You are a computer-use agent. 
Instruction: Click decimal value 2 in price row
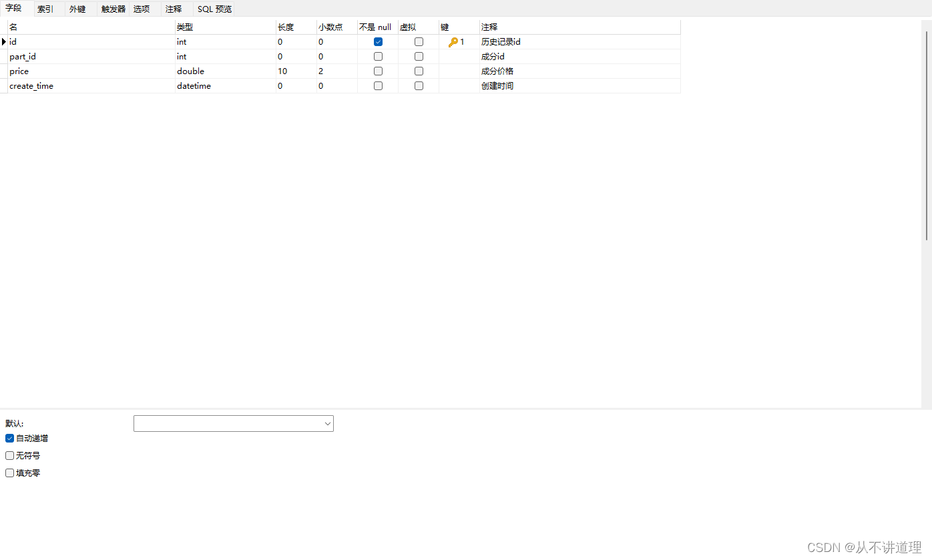(x=336, y=71)
